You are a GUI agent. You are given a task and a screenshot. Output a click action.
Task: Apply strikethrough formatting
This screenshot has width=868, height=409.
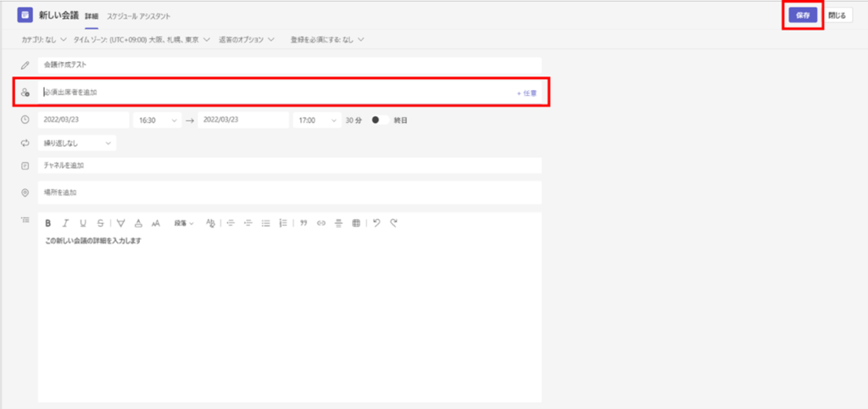101,223
